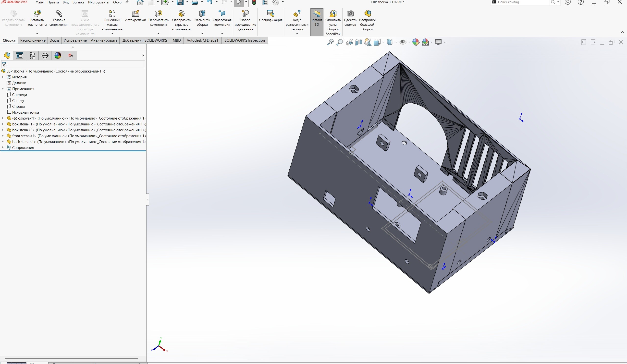This screenshot has width=627, height=364.
Task: Toggle hide/show items eye icon
Action: click(x=403, y=42)
